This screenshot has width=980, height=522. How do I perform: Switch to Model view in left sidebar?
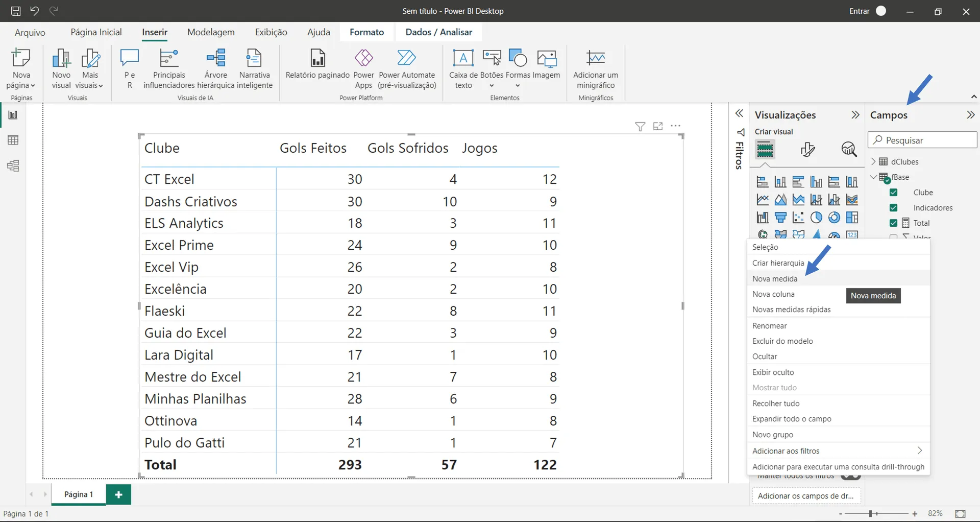(x=13, y=165)
